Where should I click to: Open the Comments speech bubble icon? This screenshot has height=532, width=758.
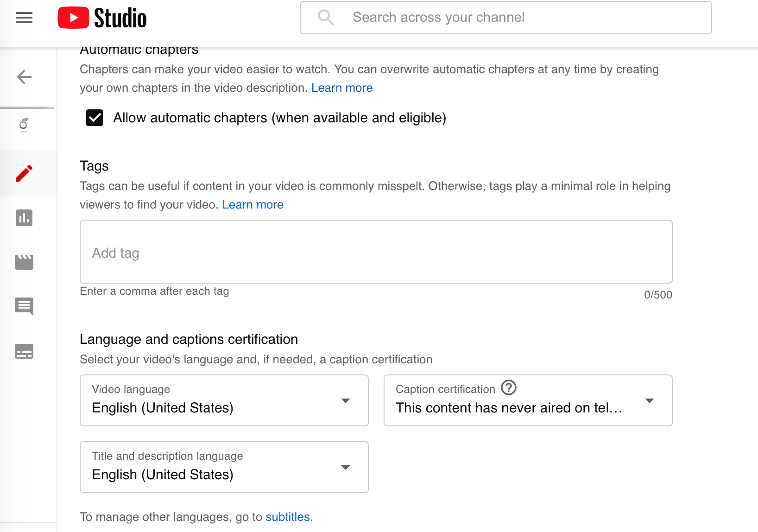point(24,306)
